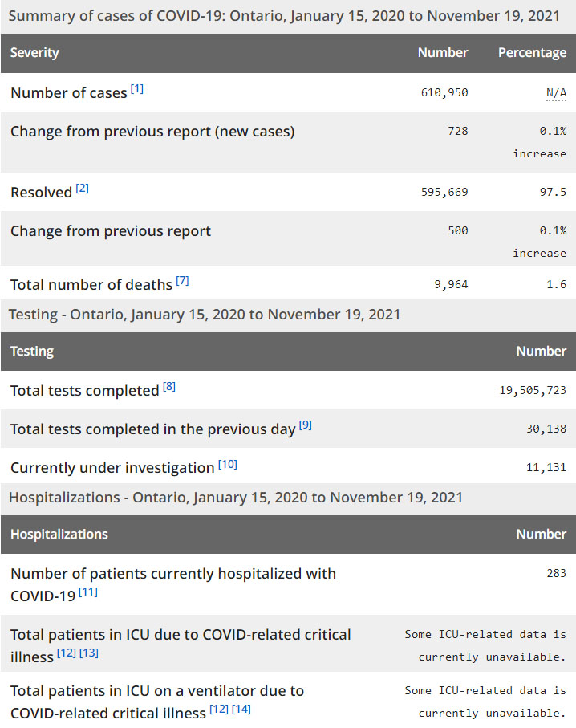Image resolution: width=576 pixels, height=728 pixels.
Task: Open footnote 8 for Total tests completed
Action: click(169, 387)
